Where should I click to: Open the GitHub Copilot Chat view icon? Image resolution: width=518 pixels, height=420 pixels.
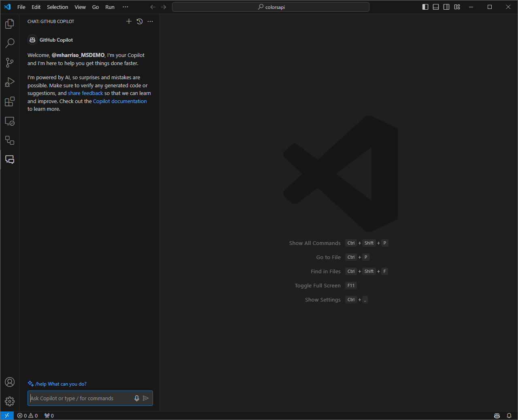tap(10, 160)
